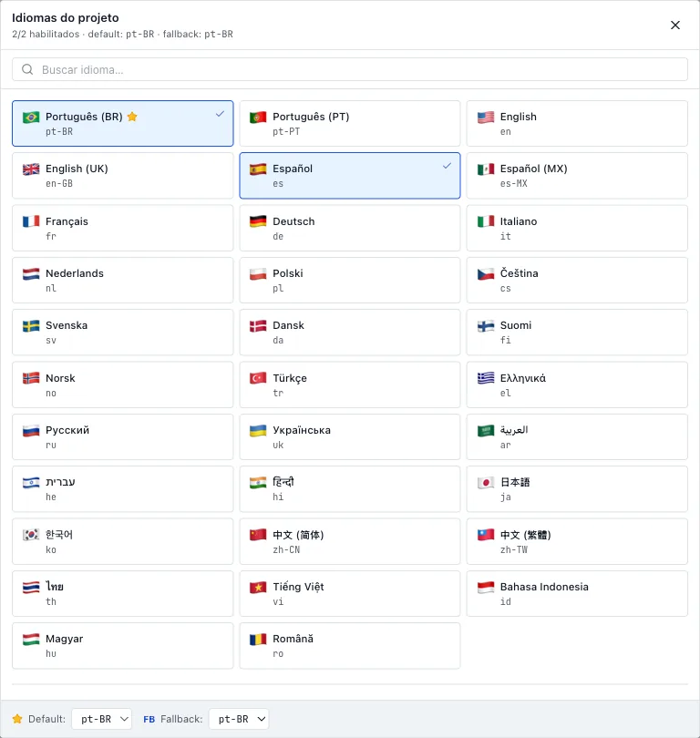700x738 pixels.
Task: Click the 'zh-CN' language code
Action: click(286, 549)
